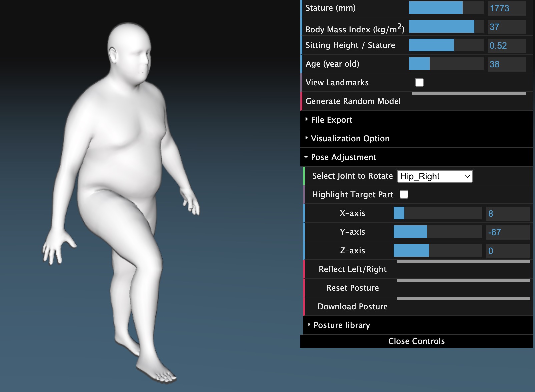
Task: Open the Select Joint to Rotate dropdown
Action: coord(435,176)
